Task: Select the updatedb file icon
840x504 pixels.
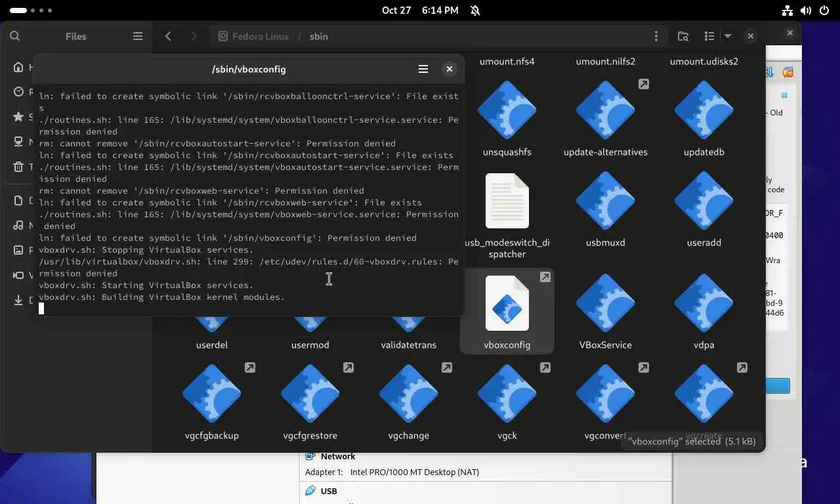Action: point(704,110)
